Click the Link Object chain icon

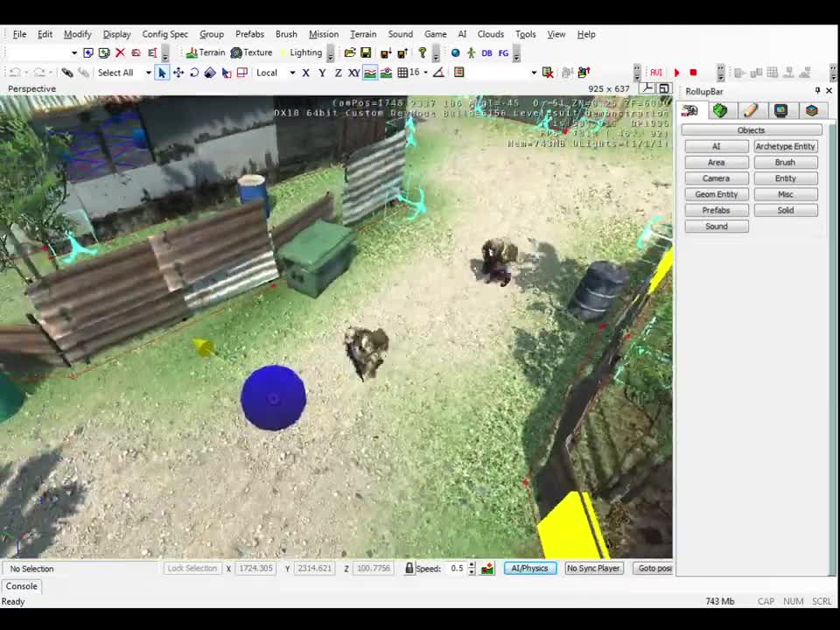[67, 73]
